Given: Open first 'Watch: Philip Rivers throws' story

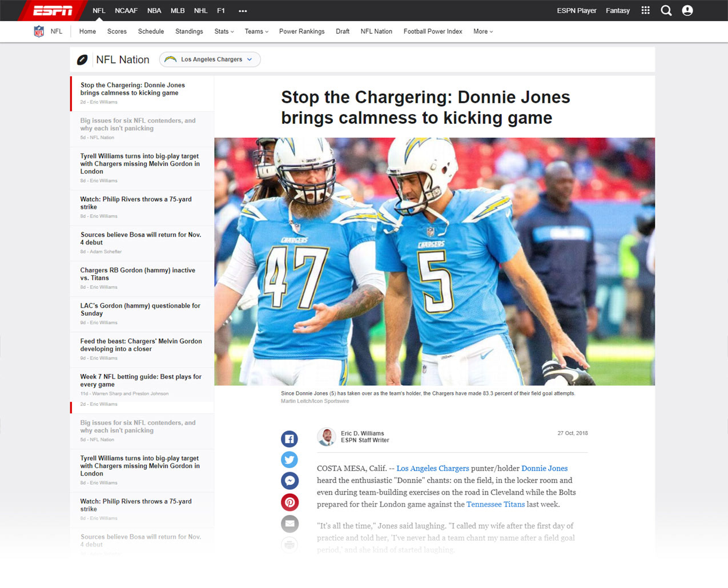Looking at the screenshot, I should pyautogui.click(x=143, y=208).
